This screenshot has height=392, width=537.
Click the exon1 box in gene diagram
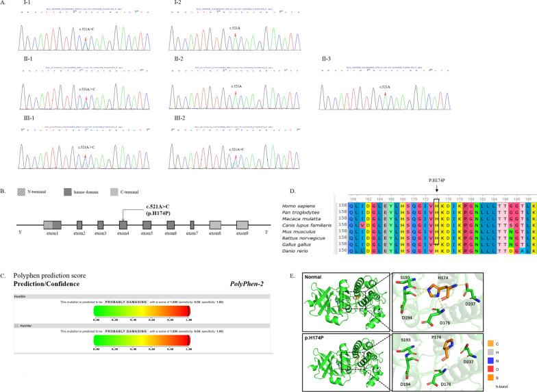pos(52,225)
